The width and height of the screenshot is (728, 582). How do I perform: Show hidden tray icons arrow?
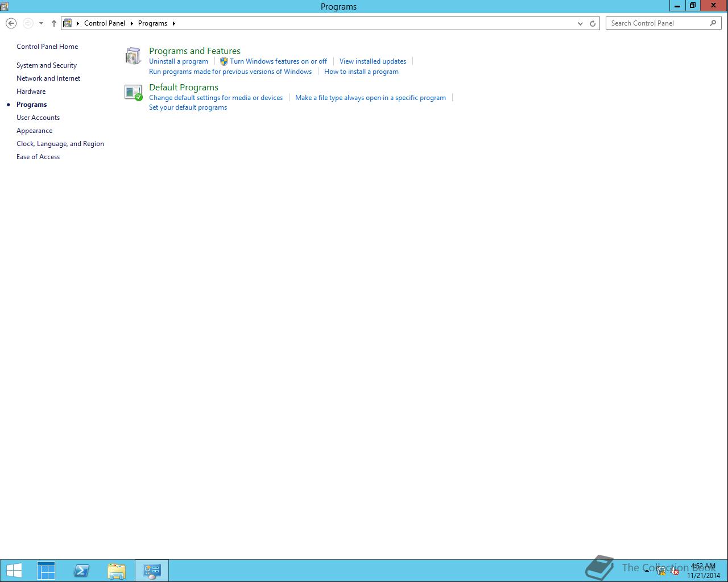(647, 571)
